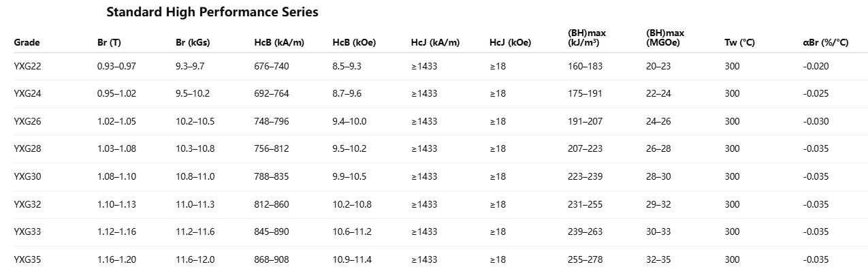Select the YXG26 grade row label
868x273 pixels.
point(27,121)
